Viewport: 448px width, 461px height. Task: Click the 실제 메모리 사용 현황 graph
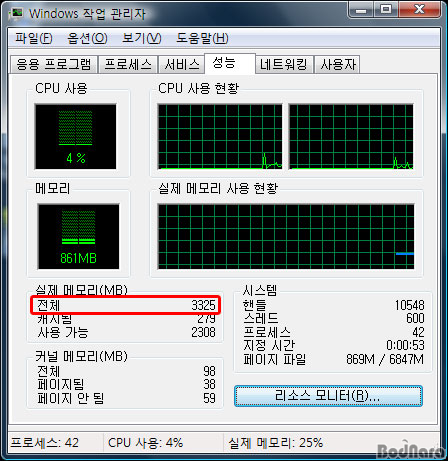tap(286, 236)
